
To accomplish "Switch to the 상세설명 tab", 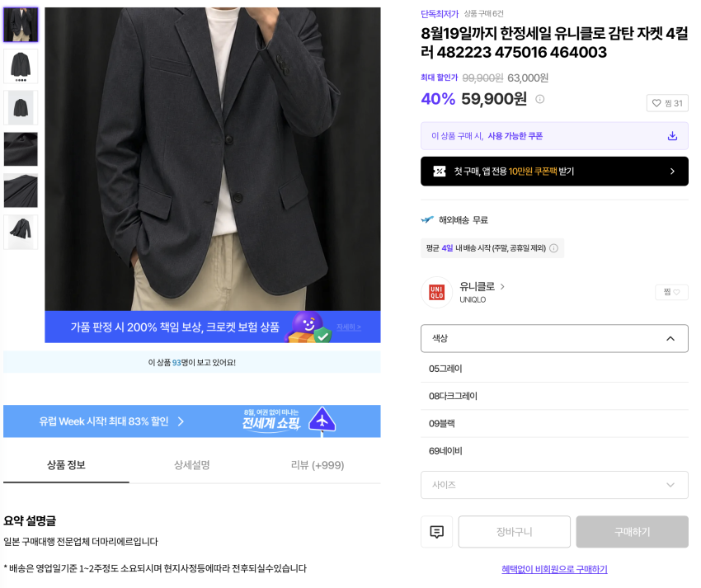I will pyautogui.click(x=192, y=465).
